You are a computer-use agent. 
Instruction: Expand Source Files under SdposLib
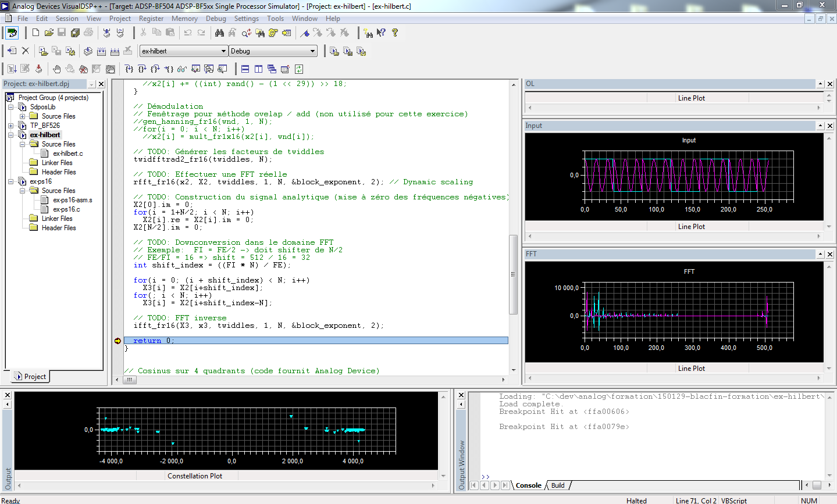(22, 116)
